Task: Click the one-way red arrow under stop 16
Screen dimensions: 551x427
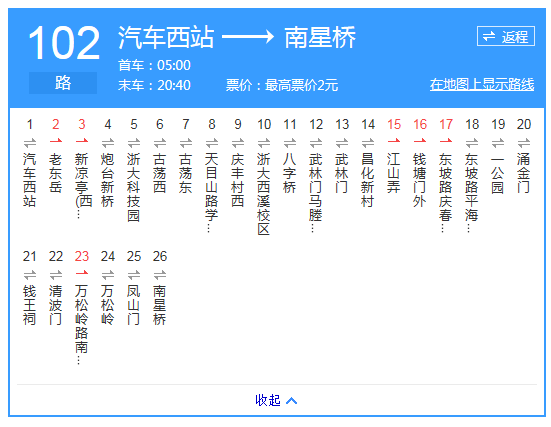Action: (x=420, y=141)
